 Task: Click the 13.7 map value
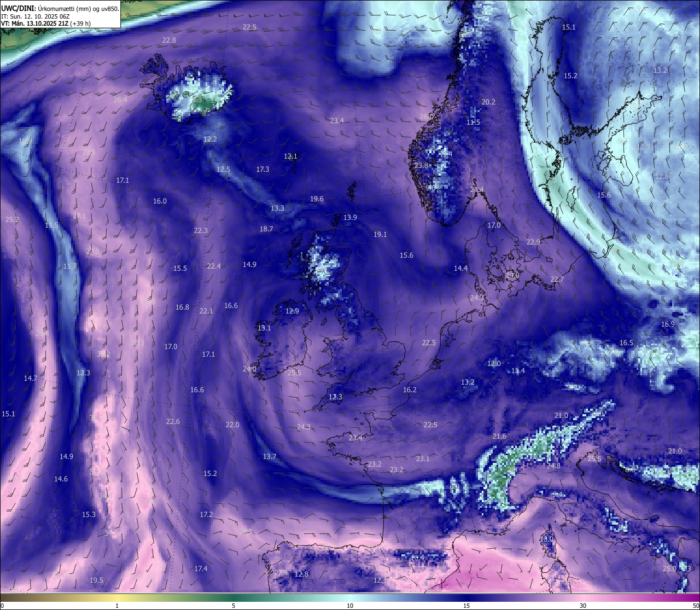pos(270,456)
